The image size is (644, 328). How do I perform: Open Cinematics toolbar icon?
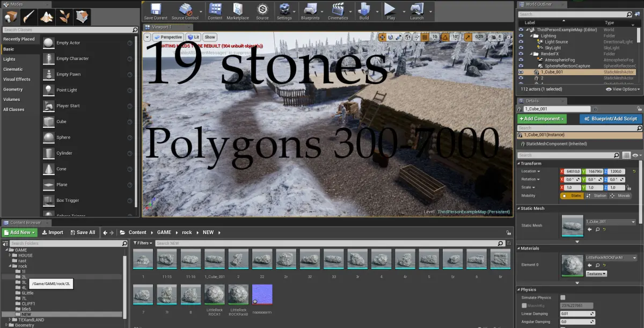[338, 11]
